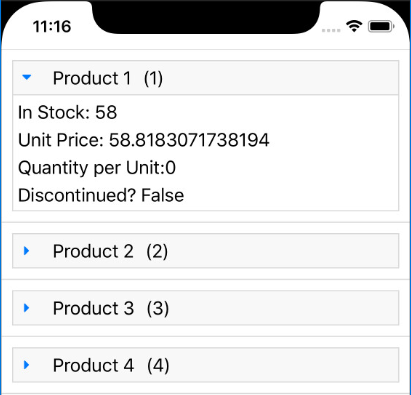411x395 pixels.
Task: Click the (1) count beside Product 1
Action: click(153, 79)
